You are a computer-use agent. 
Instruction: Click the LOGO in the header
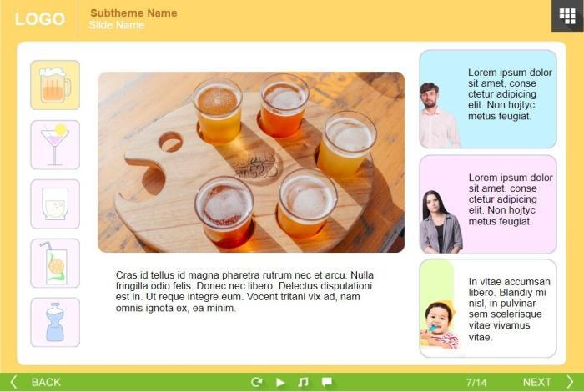tap(39, 19)
